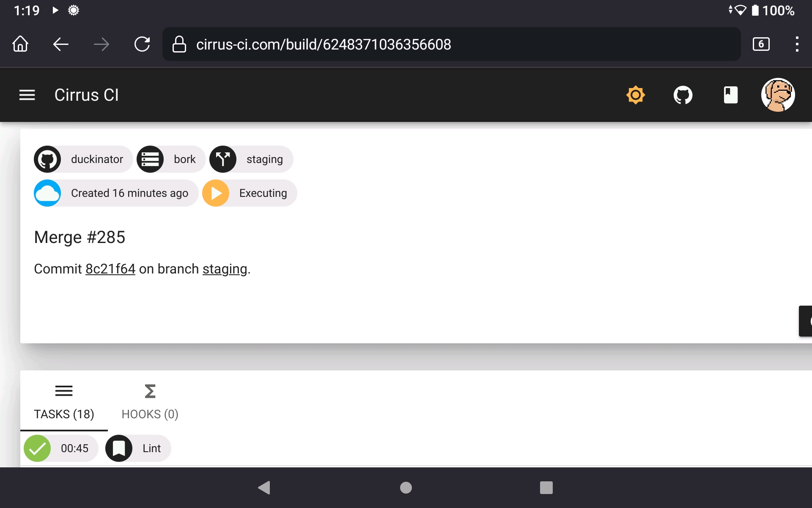Toggle the theme with the sun icon
The width and height of the screenshot is (812, 508).
pos(635,95)
